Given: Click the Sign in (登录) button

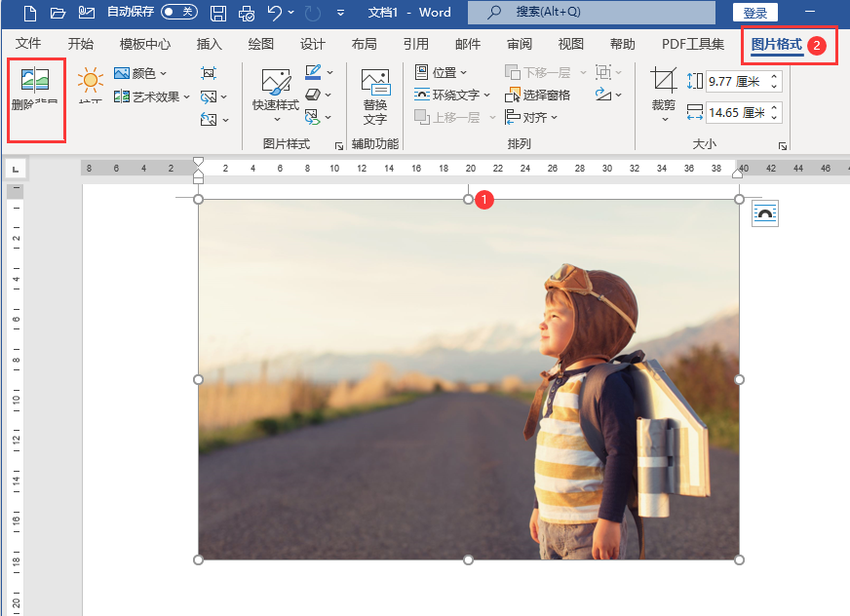Looking at the screenshot, I should 754,13.
